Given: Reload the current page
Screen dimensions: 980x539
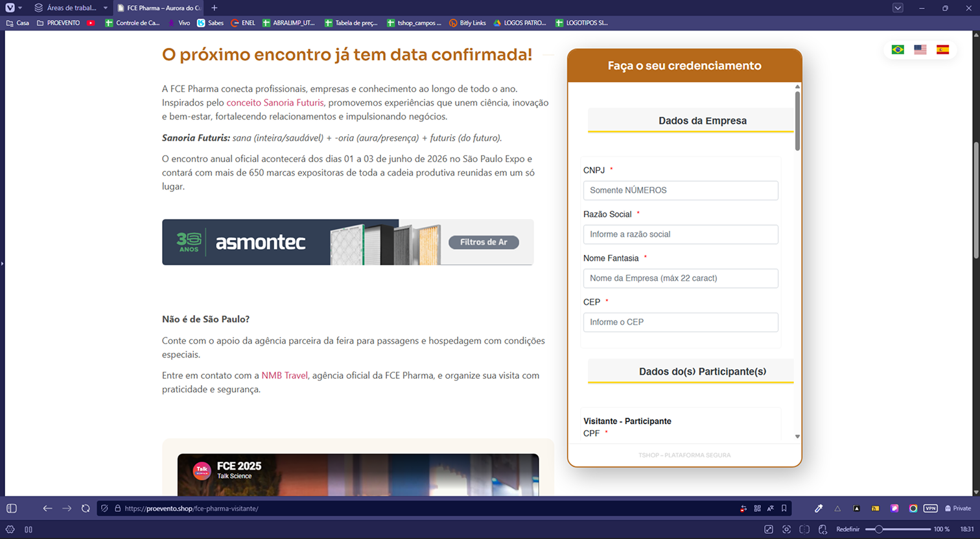Looking at the screenshot, I should [86, 509].
